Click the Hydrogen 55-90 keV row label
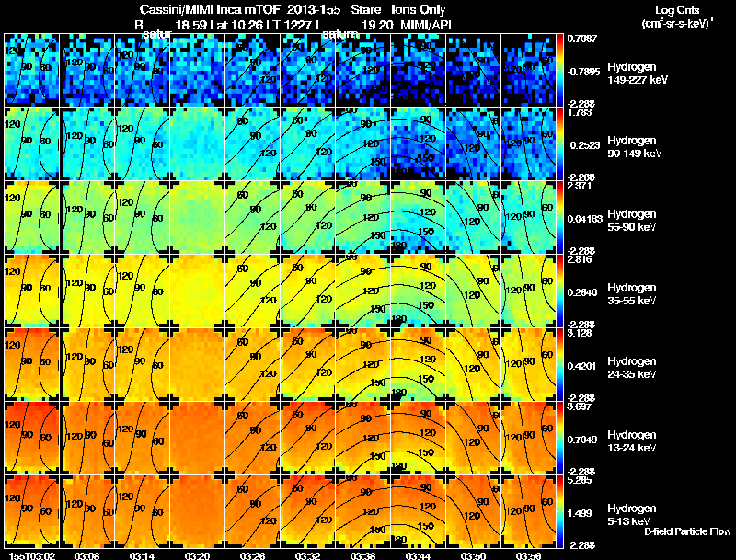This screenshot has width=736, height=560. [x=632, y=221]
